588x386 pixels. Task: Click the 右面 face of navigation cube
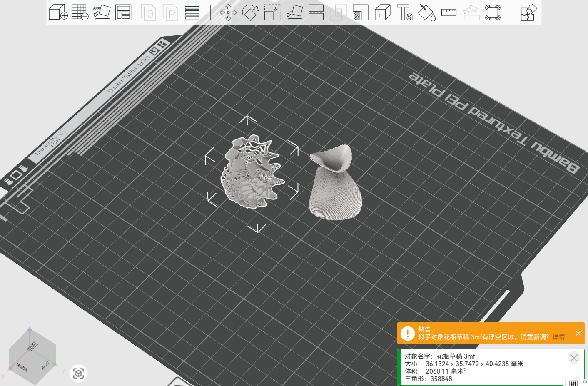(22, 367)
